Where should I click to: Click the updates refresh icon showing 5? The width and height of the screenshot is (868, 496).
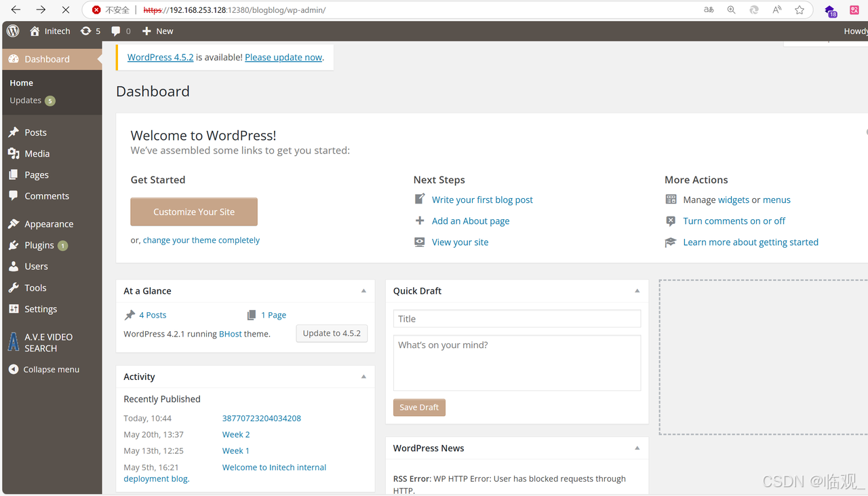(85, 31)
